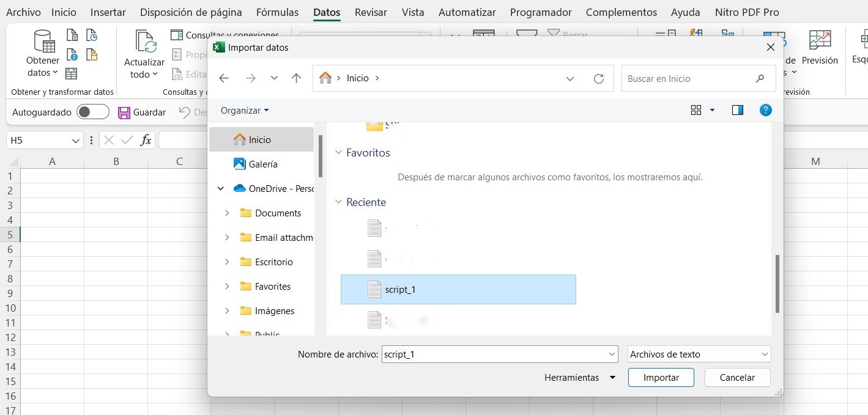Select Inicio in navigation pane
The width and height of the screenshot is (868, 415).
coord(261,139)
